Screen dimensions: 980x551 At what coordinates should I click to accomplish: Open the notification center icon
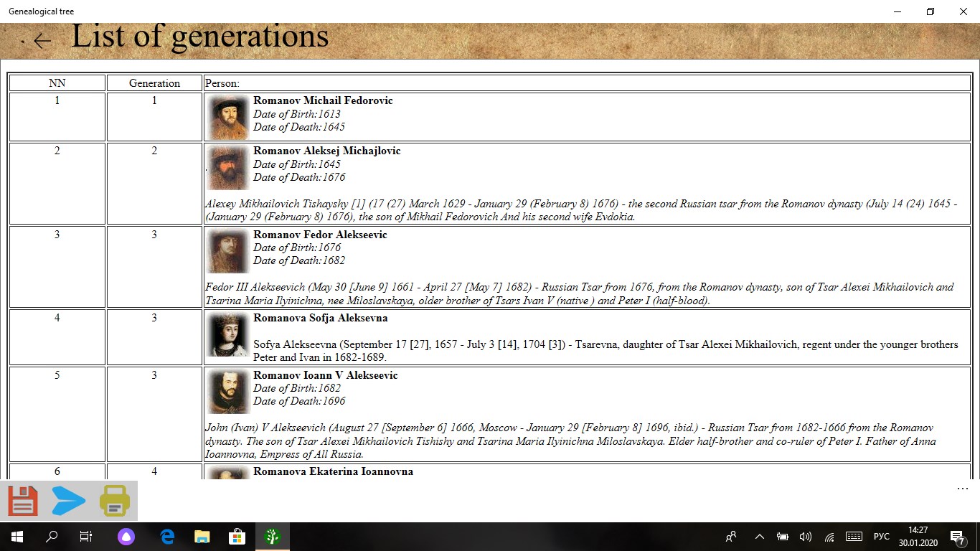click(957, 537)
